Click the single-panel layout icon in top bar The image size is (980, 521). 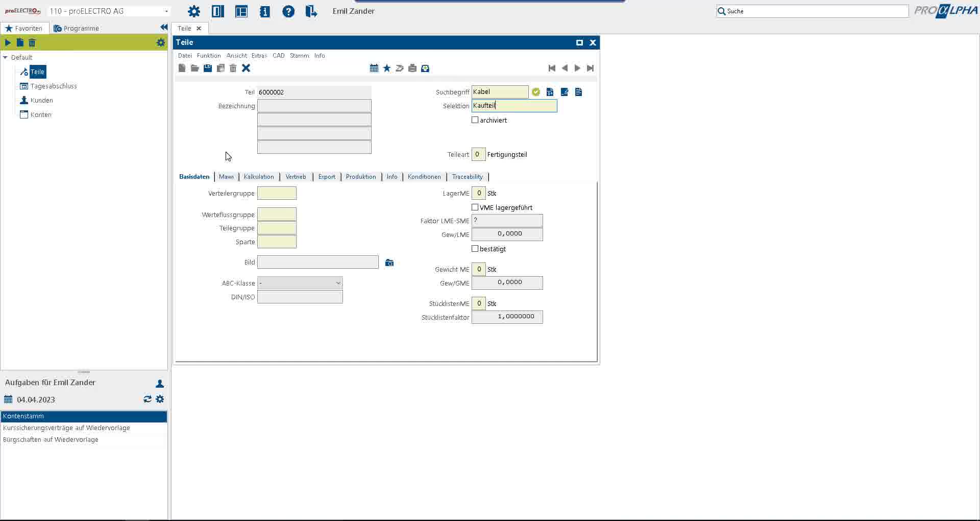coord(218,11)
